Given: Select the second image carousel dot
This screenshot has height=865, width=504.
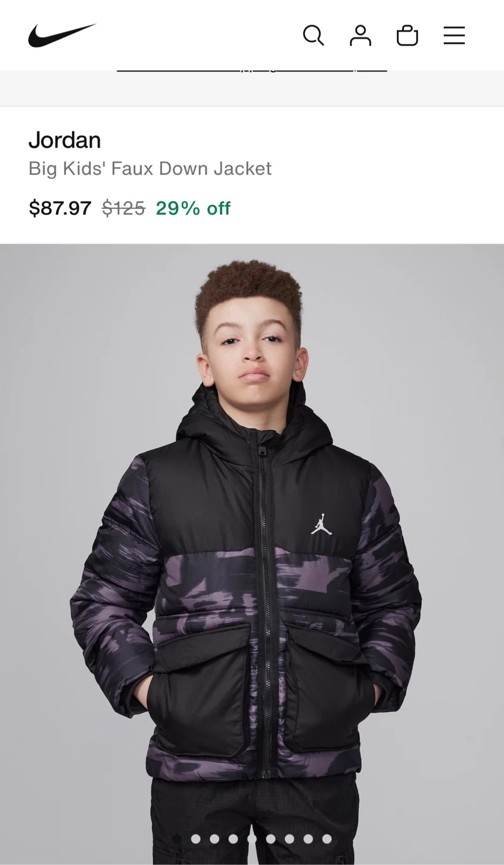Looking at the screenshot, I should pyautogui.click(x=196, y=839).
